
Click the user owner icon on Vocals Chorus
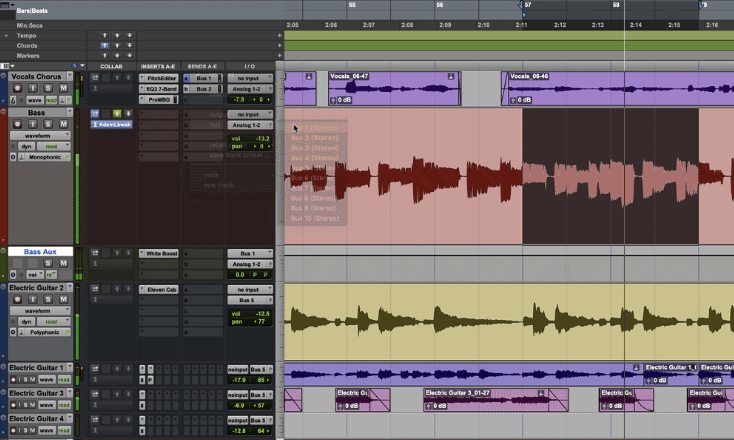pyautogui.click(x=95, y=88)
